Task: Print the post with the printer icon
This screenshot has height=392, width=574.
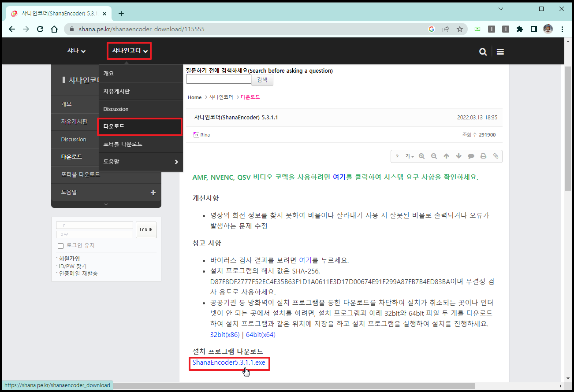Action: pyautogui.click(x=483, y=156)
